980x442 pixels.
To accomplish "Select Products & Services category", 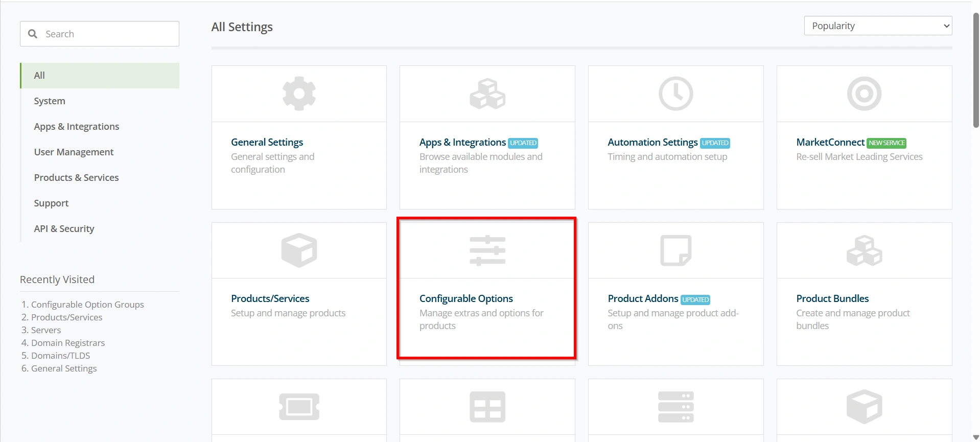I will point(76,178).
